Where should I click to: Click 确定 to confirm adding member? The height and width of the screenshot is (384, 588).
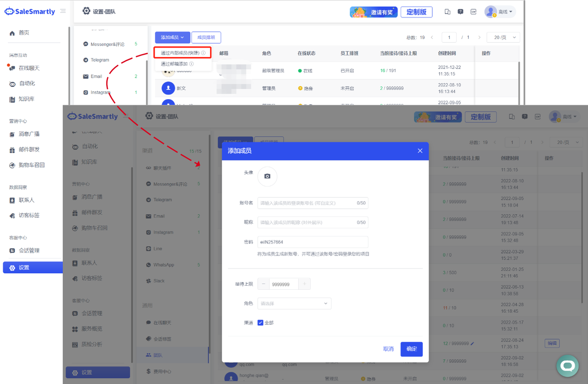click(x=412, y=349)
